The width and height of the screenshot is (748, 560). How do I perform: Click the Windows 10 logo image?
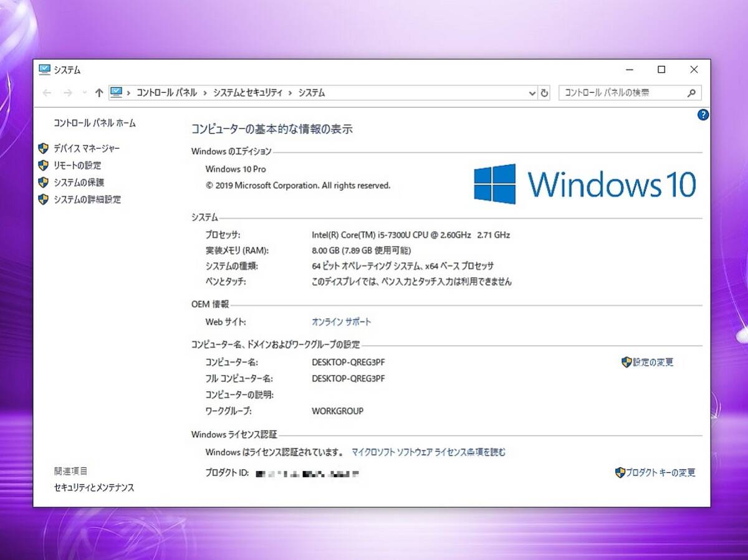585,184
